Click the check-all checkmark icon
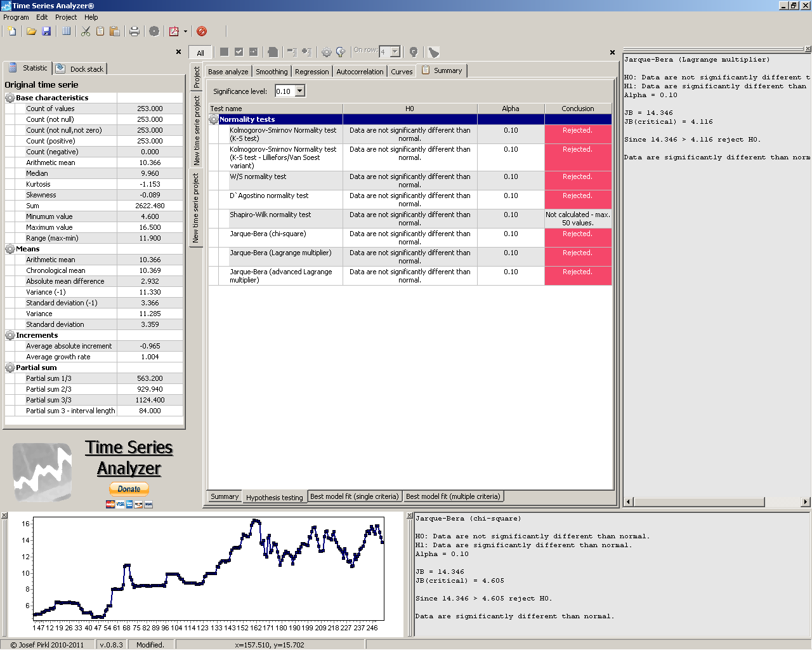 pos(239,52)
